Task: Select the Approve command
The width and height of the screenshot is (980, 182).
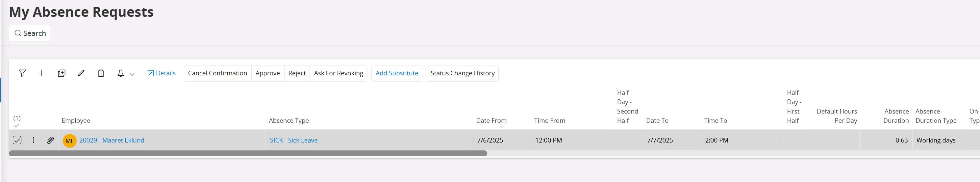Action: pyautogui.click(x=268, y=73)
